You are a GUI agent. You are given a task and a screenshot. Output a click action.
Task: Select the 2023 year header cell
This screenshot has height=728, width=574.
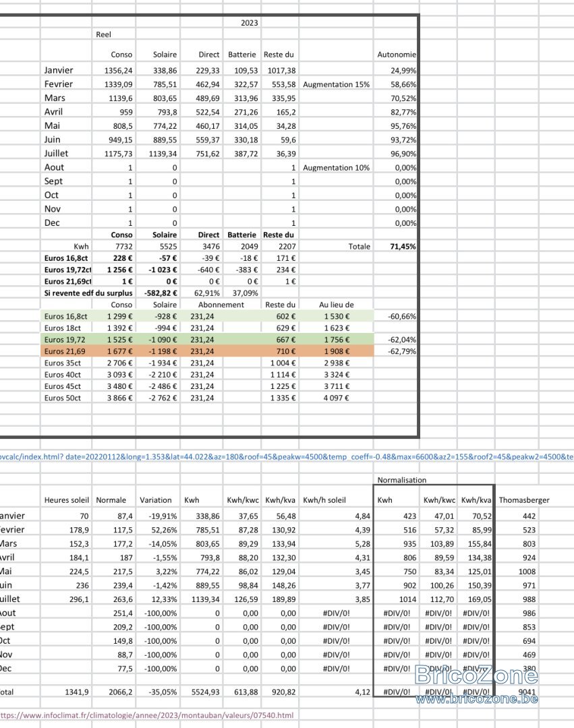tap(250, 23)
